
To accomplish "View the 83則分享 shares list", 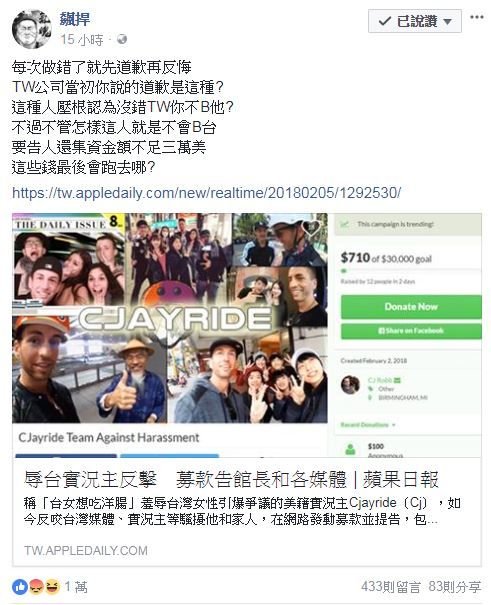I will [x=455, y=587].
